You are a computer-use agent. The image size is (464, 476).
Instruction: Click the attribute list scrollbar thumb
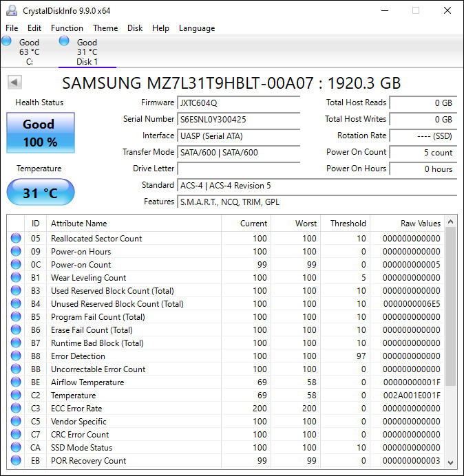tap(451, 307)
